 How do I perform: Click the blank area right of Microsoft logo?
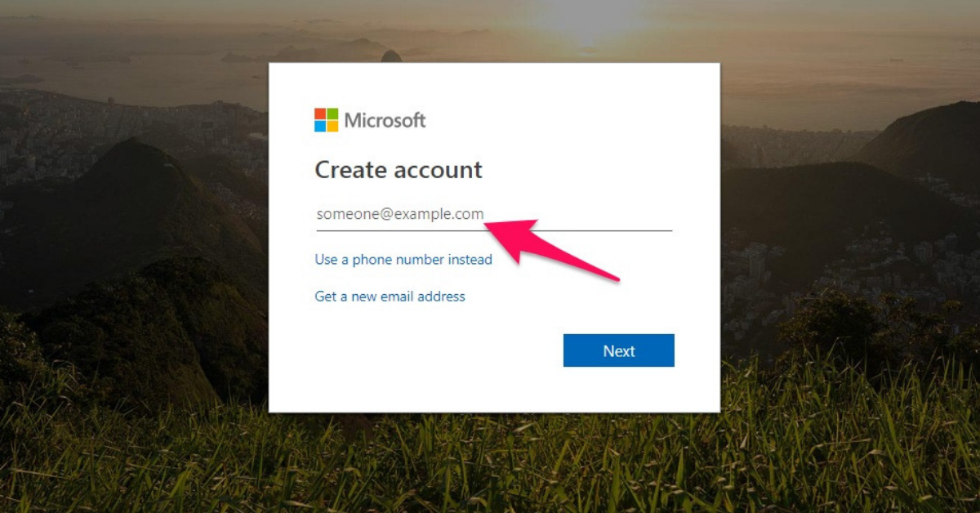(x=572, y=120)
